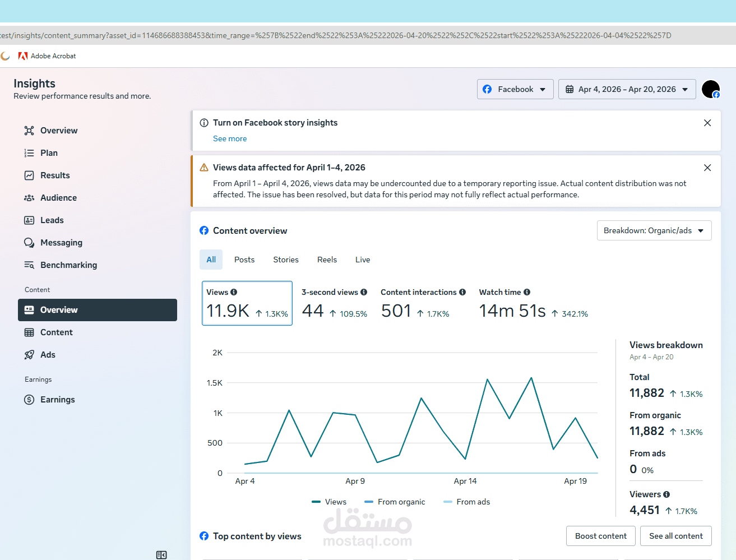Click the Insights page title
The image size is (736, 560).
(x=34, y=84)
